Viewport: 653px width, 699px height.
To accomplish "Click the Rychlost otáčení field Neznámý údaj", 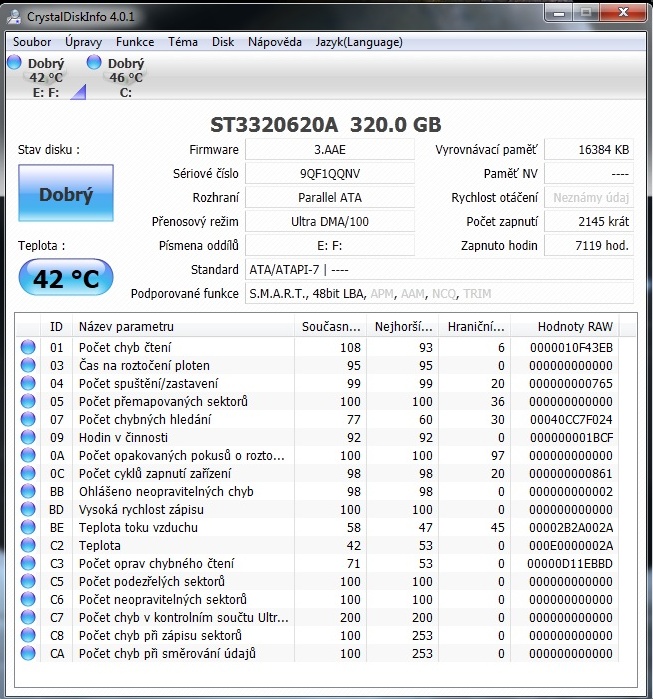I will click(x=589, y=197).
